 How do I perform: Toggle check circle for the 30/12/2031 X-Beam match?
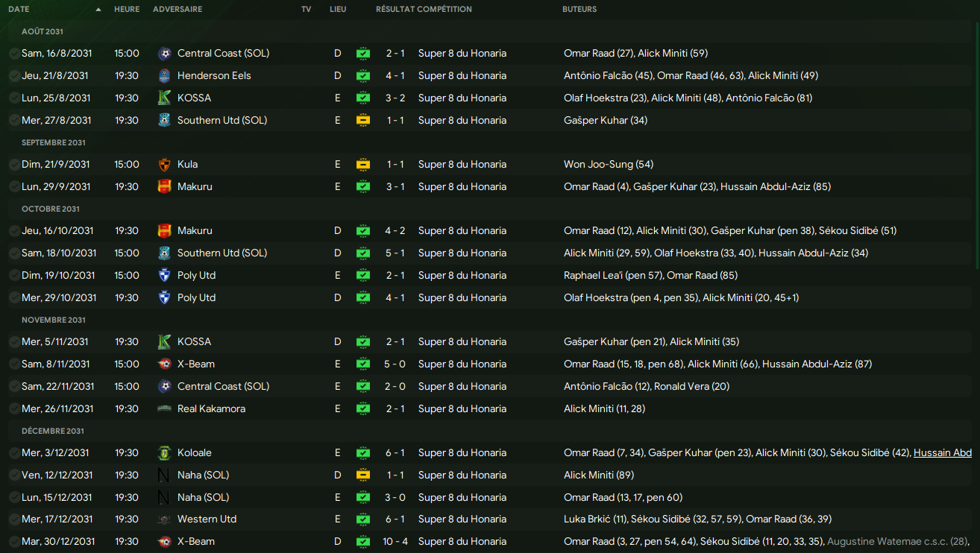(x=14, y=542)
